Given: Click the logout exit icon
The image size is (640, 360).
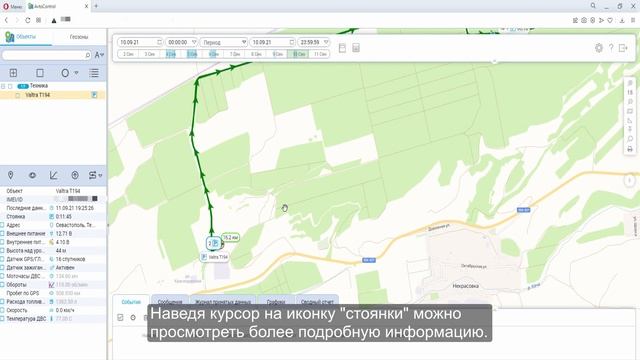Looking at the screenshot, I should point(623,48).
